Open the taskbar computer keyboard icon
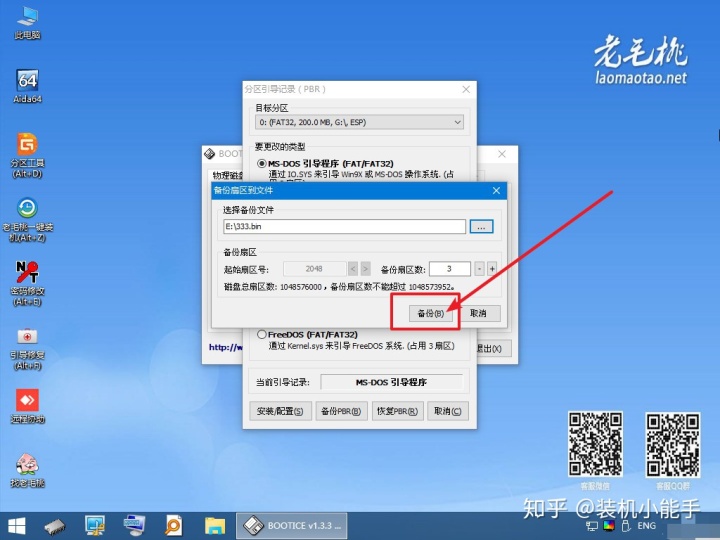This screenshot has height=540, width=720. 135,526
